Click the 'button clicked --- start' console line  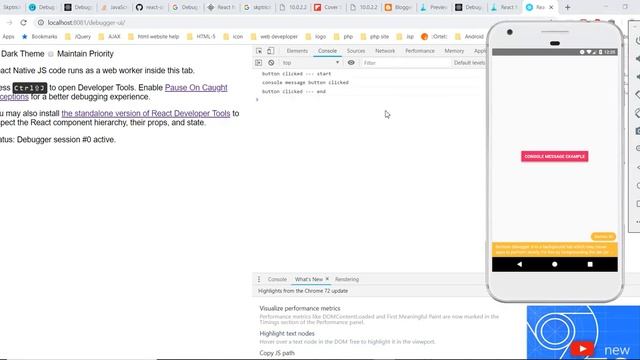[x=296, y=74]
